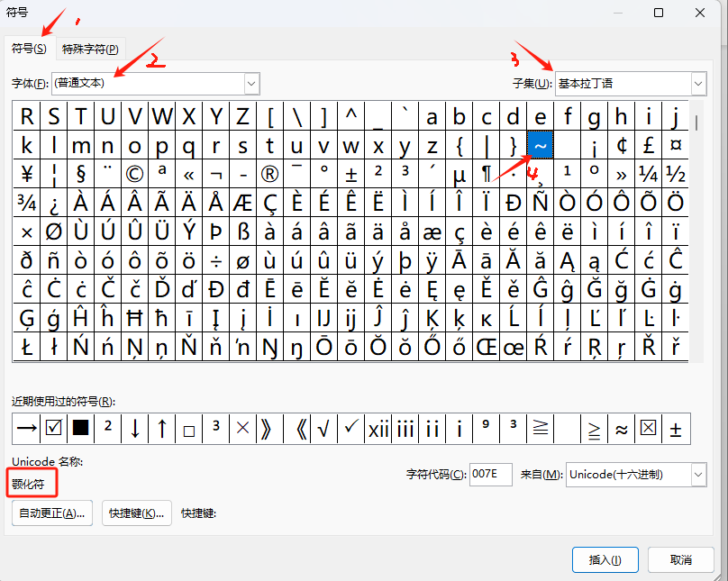The height and width of the screenshot is (581, 728).
Task: Click the 字符代码 character code field
Action: click(490, 475)
